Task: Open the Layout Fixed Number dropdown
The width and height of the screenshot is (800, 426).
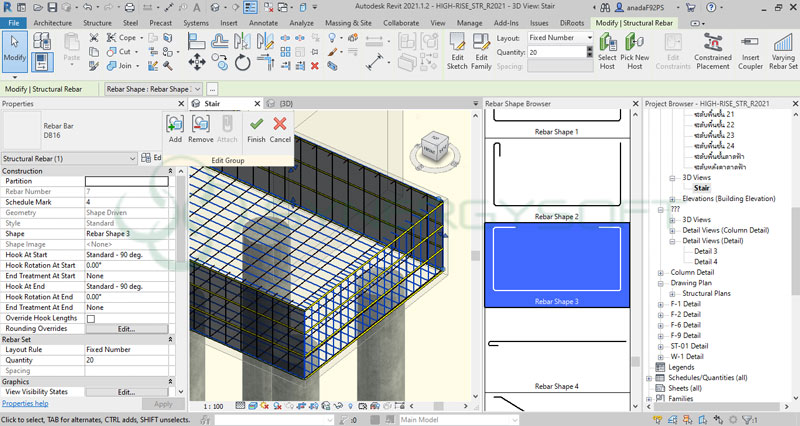Action: point(560,37)
